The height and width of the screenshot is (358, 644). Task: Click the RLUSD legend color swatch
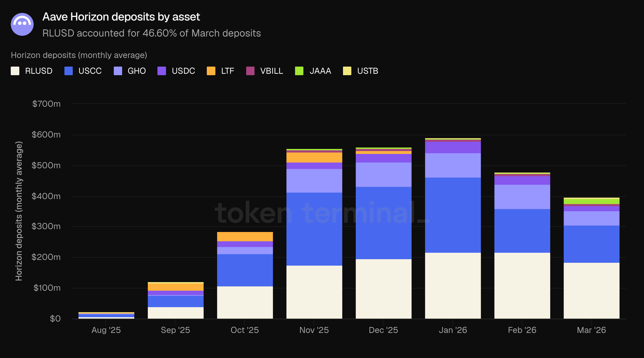[15, 71]
